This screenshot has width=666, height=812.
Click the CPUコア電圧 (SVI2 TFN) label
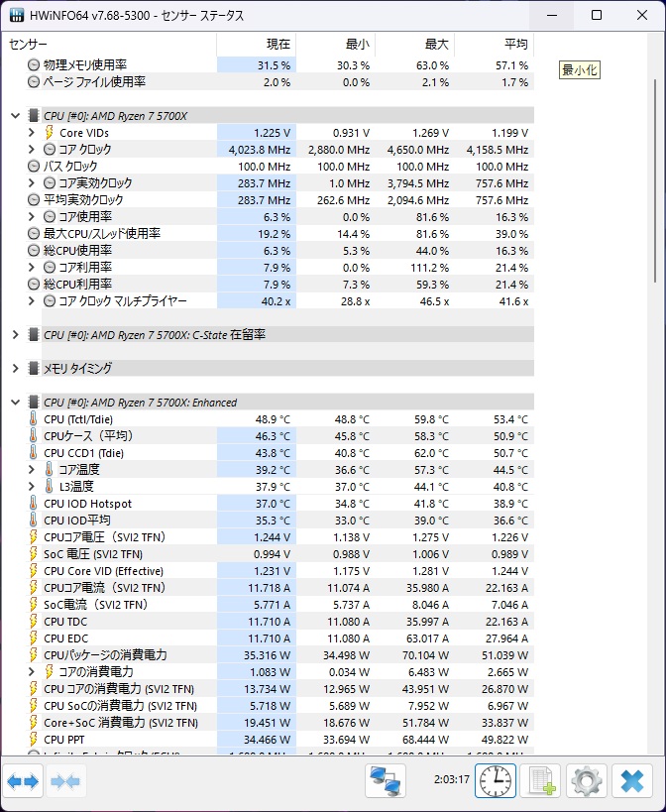(104, 537)
